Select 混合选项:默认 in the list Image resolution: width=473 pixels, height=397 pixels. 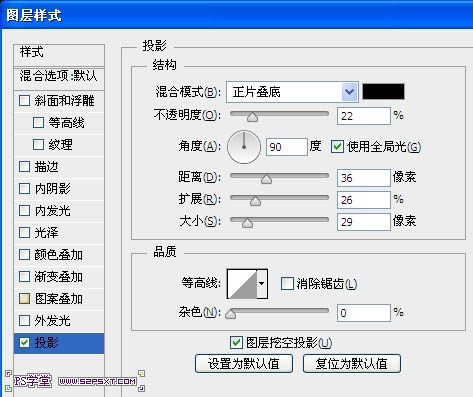[59, 78]
